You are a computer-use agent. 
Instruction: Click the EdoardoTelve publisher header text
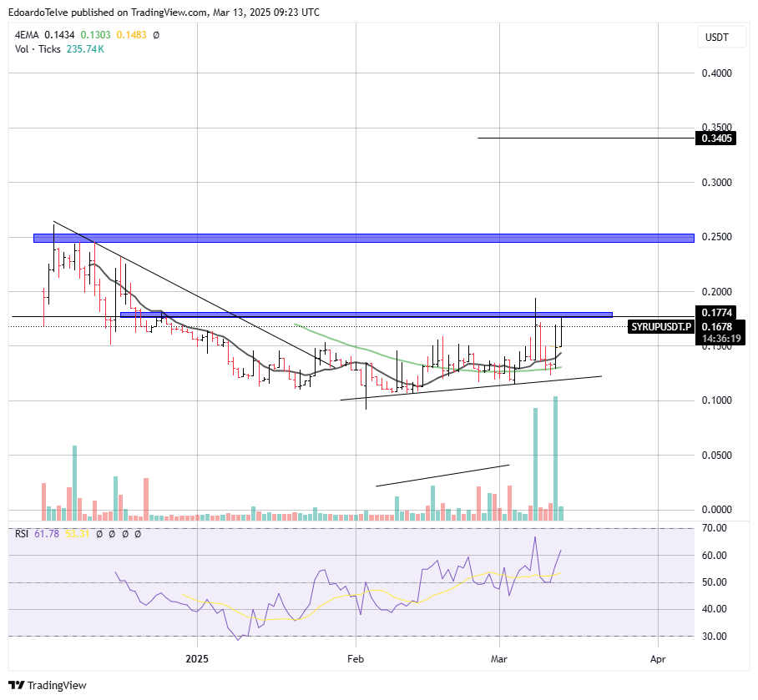tap(164, 12)
